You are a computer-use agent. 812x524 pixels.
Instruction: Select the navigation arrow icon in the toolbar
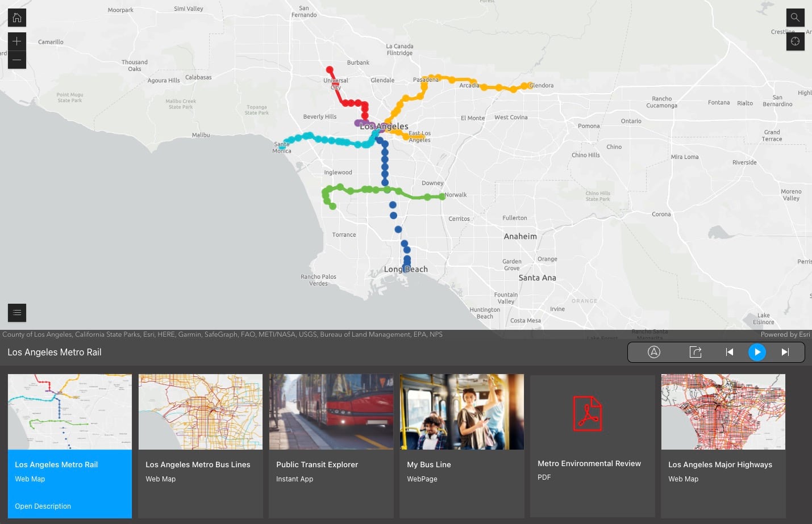pyautogui.click(x=654, y=352)
